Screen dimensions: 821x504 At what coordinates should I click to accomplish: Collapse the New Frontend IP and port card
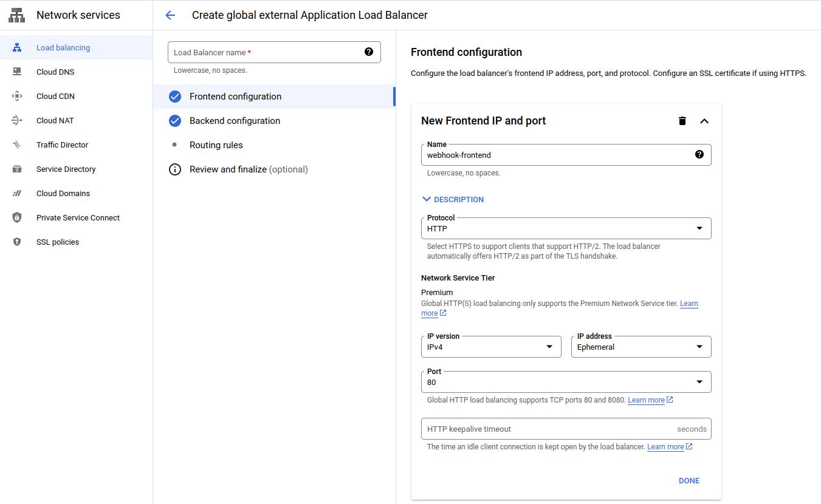pos(704,121)
